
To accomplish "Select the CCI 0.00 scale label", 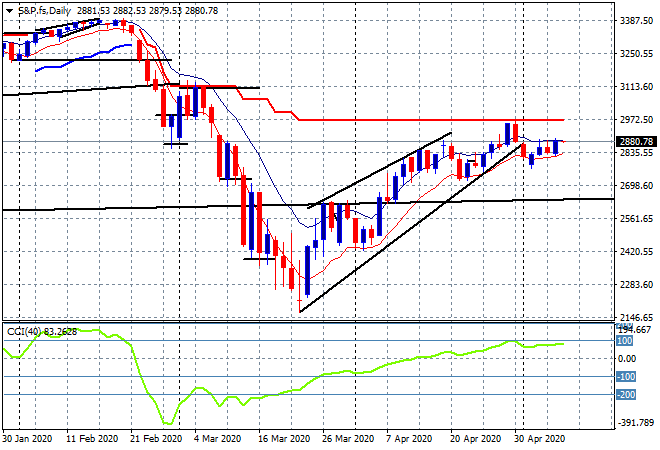I will [x=627, y=359].
